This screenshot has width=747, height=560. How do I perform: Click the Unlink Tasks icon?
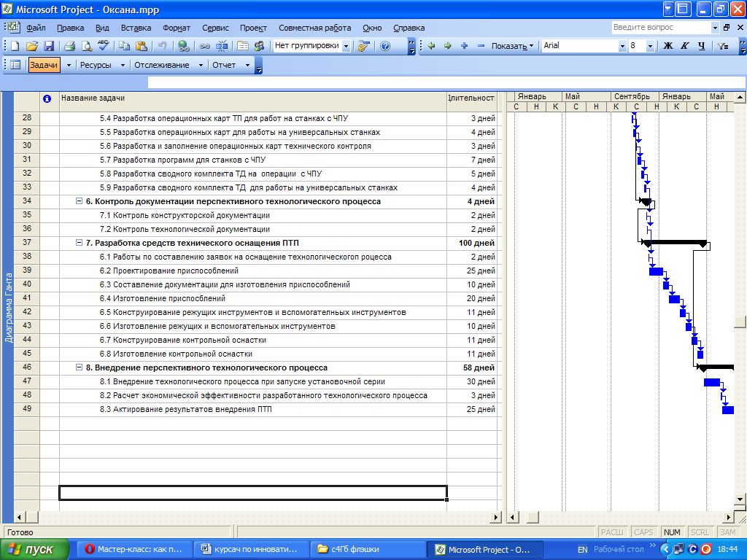click(x=222, y=46)
